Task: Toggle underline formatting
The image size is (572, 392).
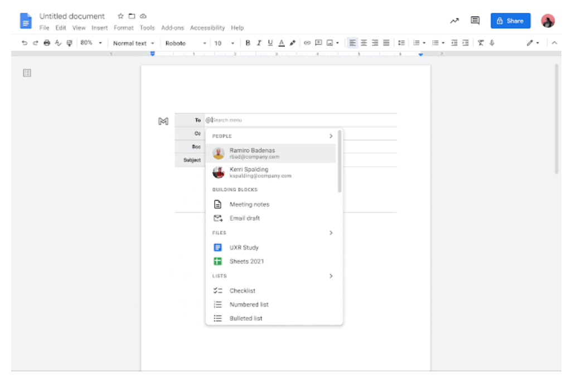Action: tap(270, 43)
